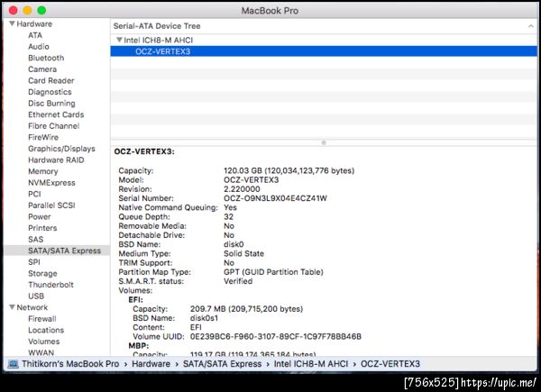
Task: Collapse the Hardware section in sidebar
Action: click(12, 23)
